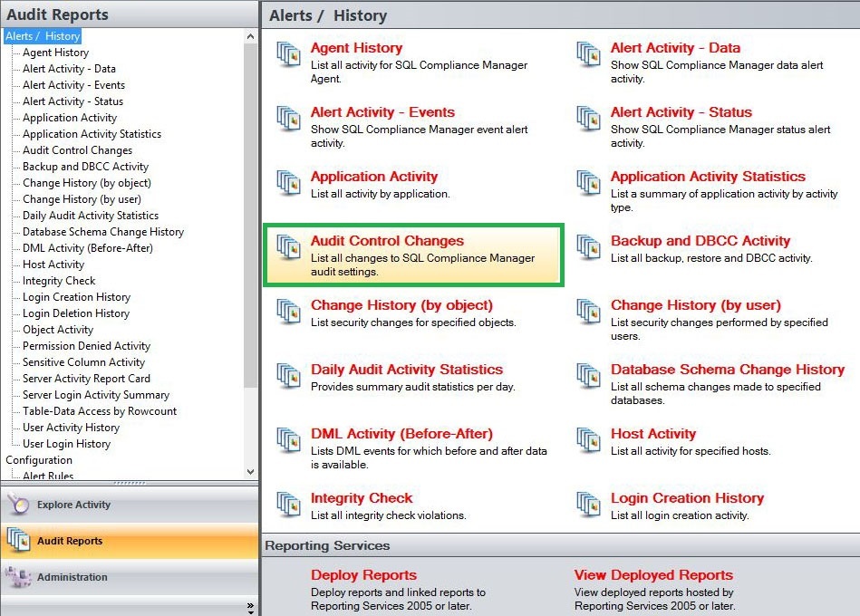
Task: Click the Backup and DBCC Activity icon
Action: coord(588,246)
